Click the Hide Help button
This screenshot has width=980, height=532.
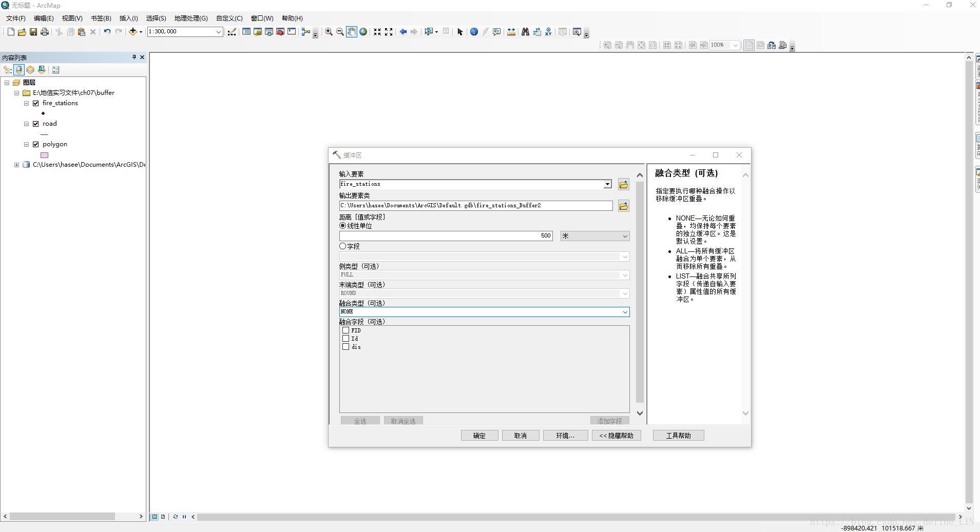coord(617,436)
